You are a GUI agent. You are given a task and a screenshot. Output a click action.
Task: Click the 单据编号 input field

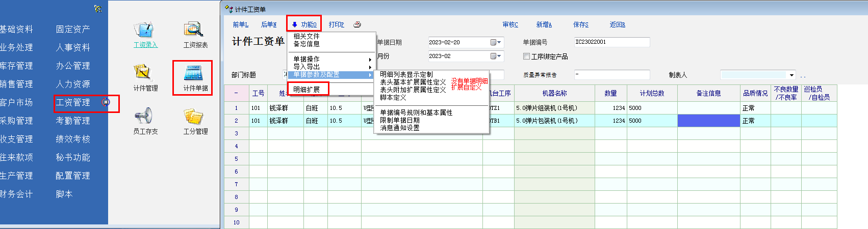(x=611, y=42)
